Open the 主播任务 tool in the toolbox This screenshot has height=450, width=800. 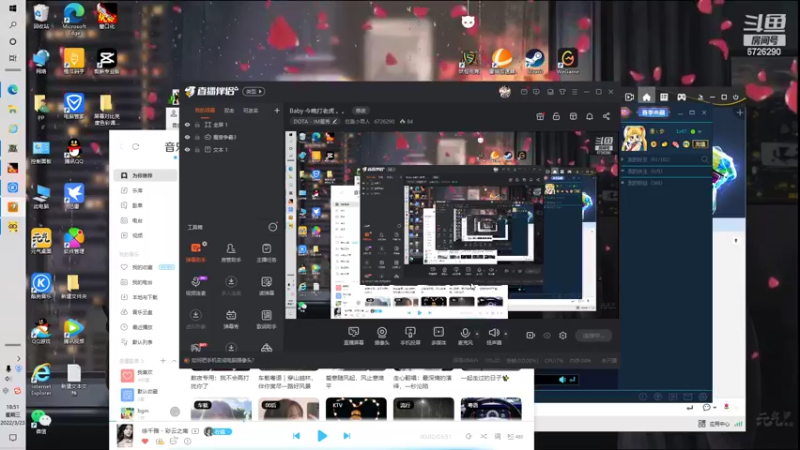266,252
